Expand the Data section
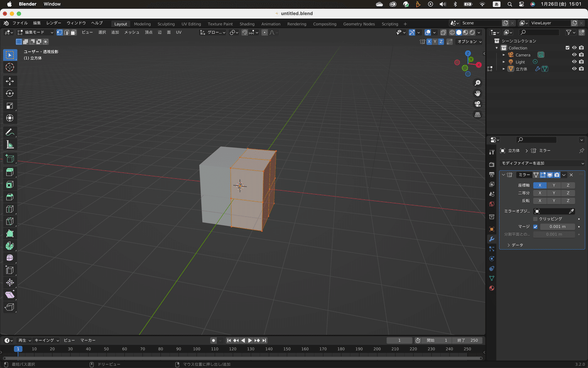 point(514,245)
